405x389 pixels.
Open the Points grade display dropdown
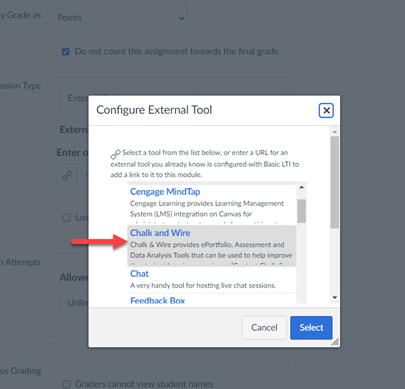pyautogui.click(x=118, y=18)
